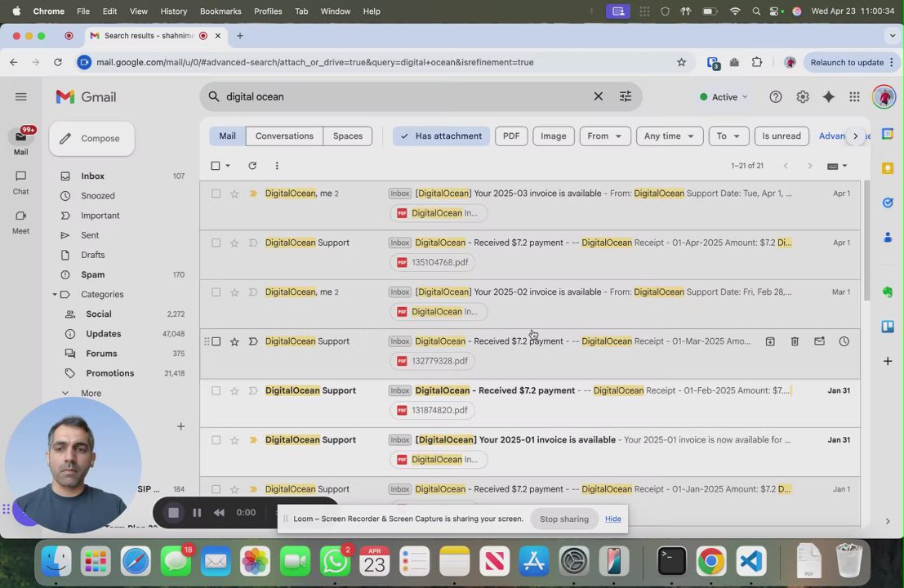Image resolution: width=904 pixels, height=588 pixels.
Task: Refresh the search results list
Action: 252,166
